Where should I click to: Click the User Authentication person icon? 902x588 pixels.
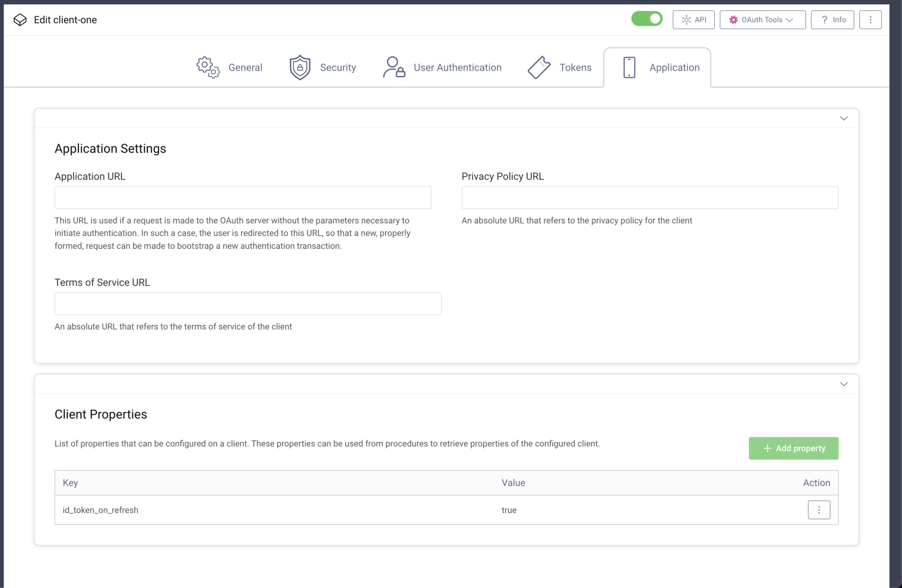coord(393,67)
